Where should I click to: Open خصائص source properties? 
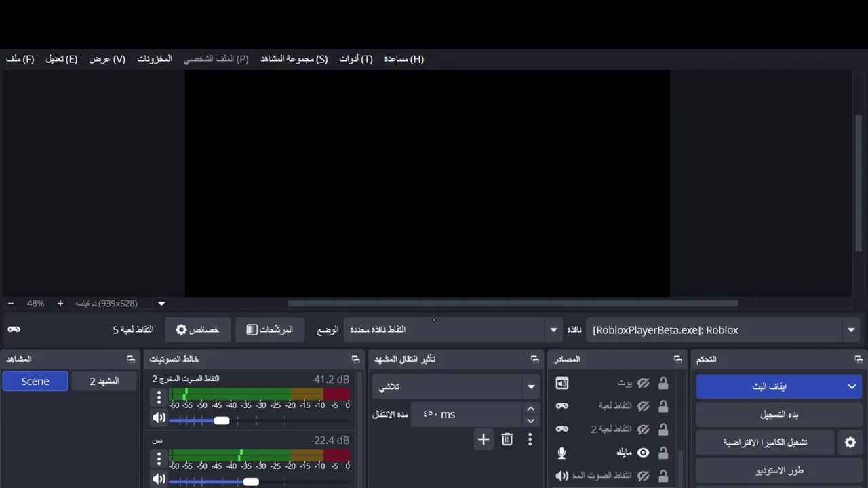point(197,330)
